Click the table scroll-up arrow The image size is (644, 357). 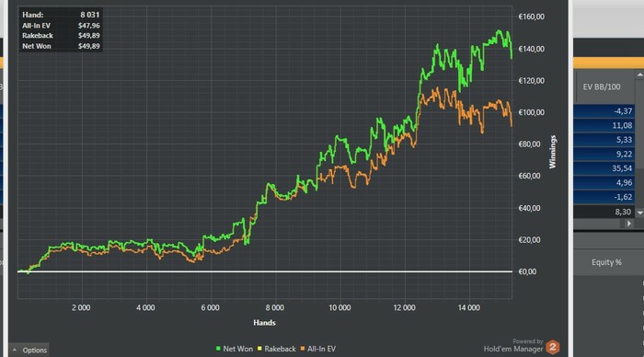tap(639, 75)
